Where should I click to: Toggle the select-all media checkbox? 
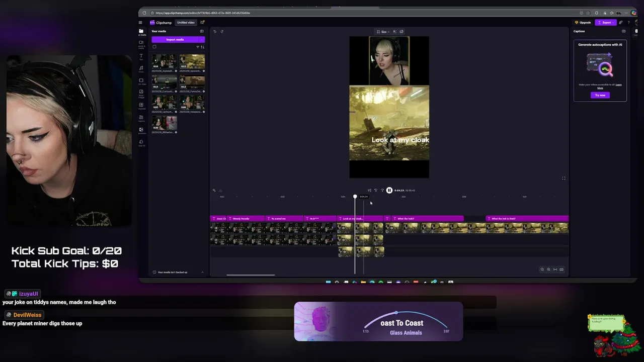pos(154,47)
